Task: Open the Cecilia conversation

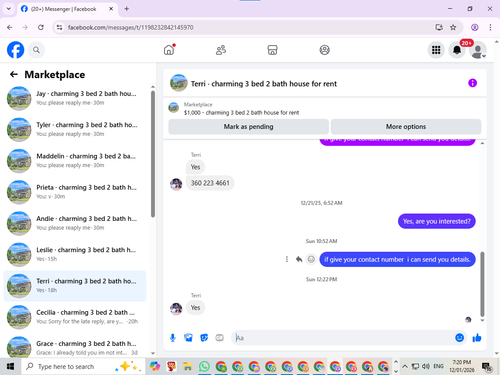Action: (x=75, y=317)
